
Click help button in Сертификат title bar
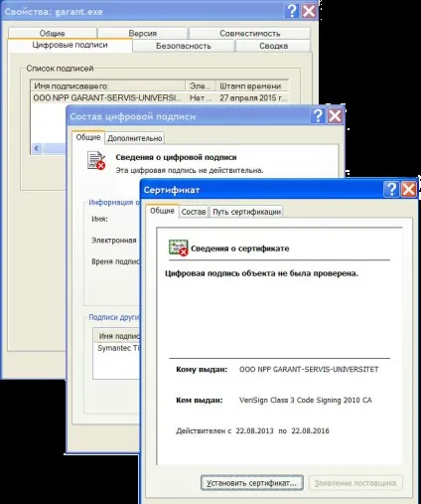391,189
